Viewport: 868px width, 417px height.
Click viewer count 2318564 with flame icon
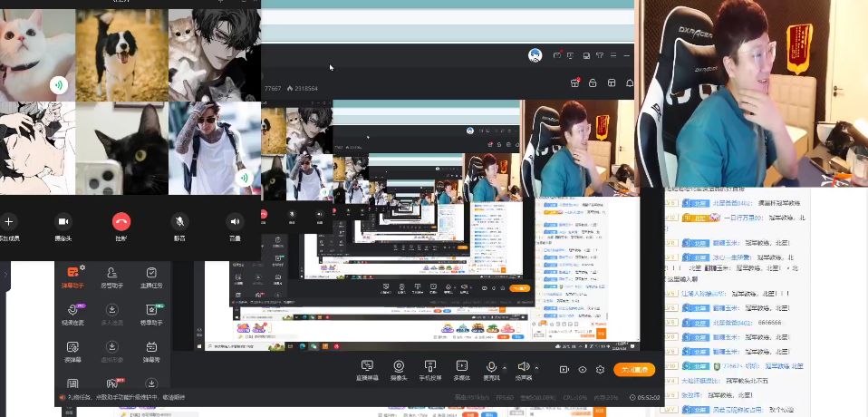303,89
